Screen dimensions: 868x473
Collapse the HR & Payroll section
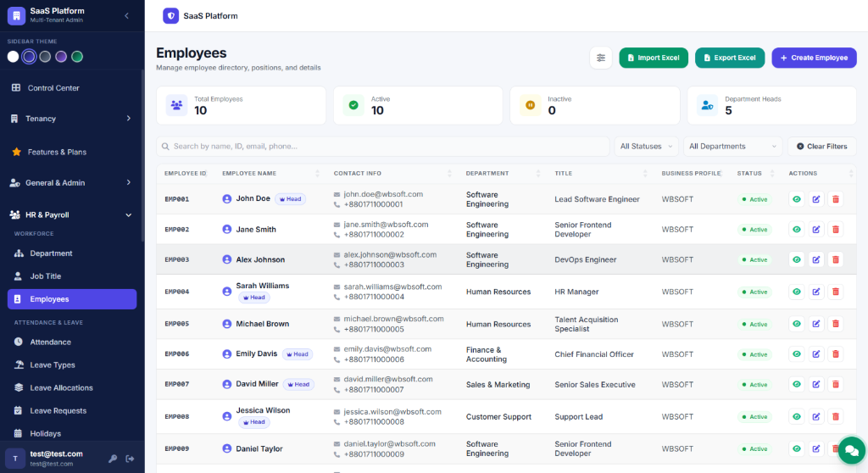click(72, 215)
